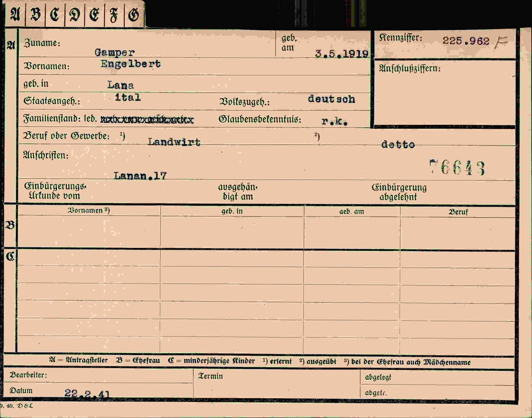Click the stamped number '76643'
Screen dimensions: 532x418
(457, 168)
